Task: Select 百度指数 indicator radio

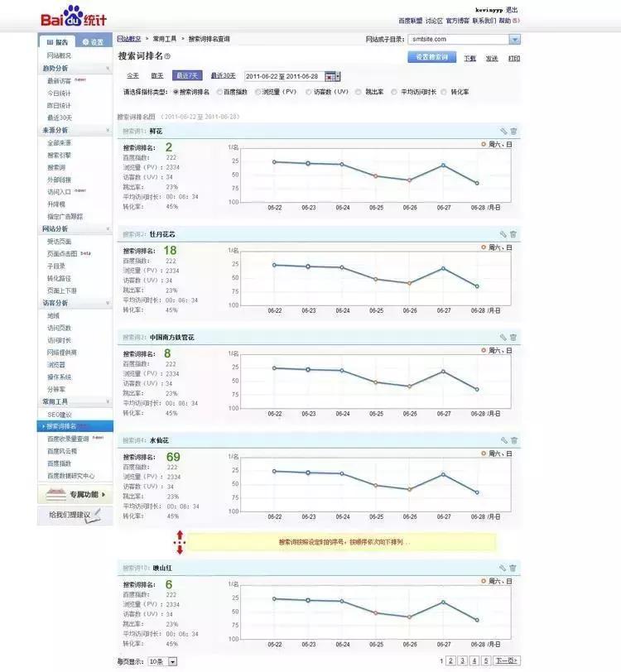Action: [x=219, y=92]
